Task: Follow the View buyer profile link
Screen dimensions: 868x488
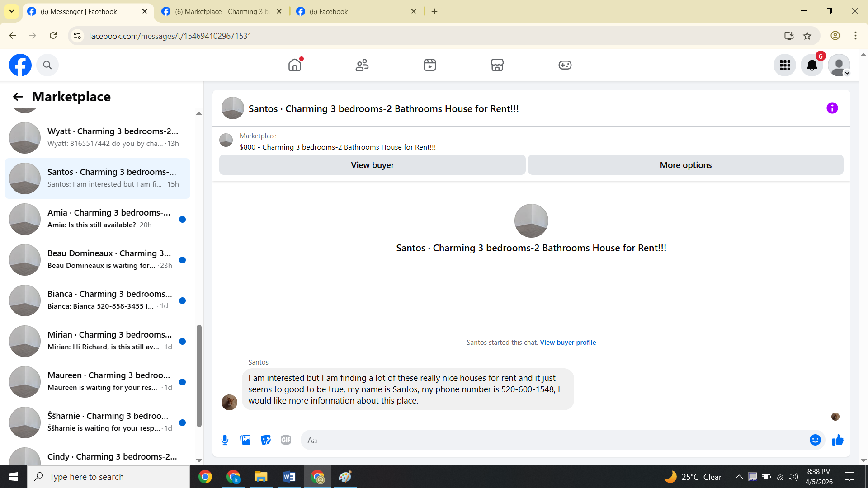Action: [x=568, y=343]
